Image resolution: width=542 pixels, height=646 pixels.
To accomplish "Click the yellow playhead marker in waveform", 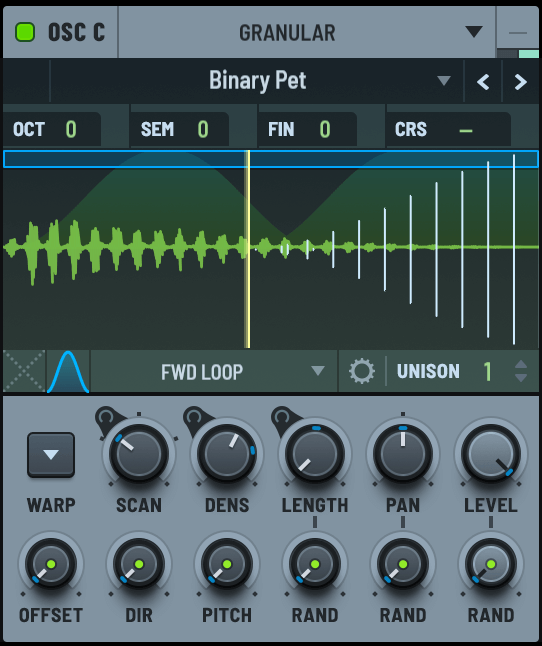I will click(x=248, y=249).
